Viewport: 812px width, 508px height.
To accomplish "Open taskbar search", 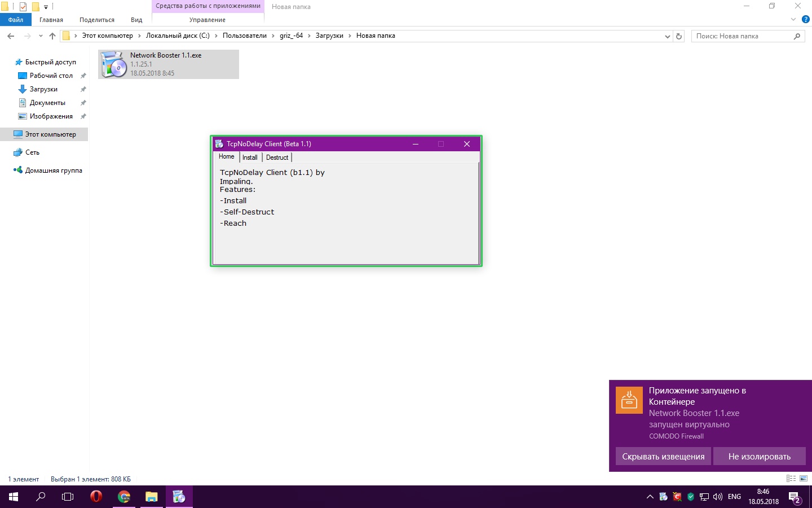I will click(41, 497).
